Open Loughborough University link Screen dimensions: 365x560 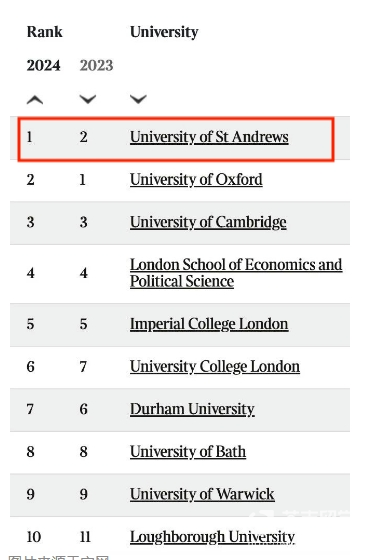coord(212,538)
